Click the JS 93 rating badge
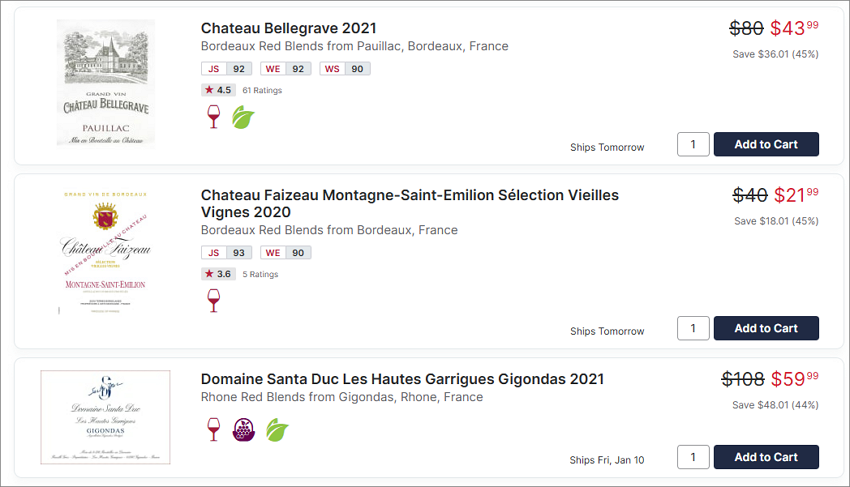Image resolution: width=850 pixels, height=487 pixels. (227, 253)
